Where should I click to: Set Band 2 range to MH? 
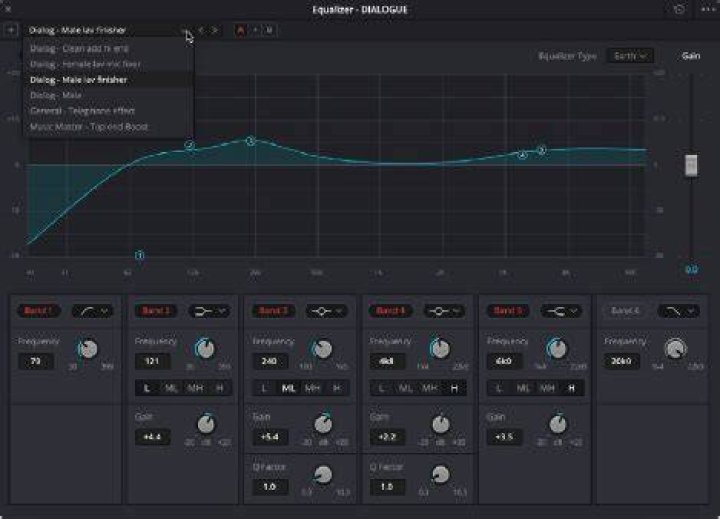coord(196,388)
